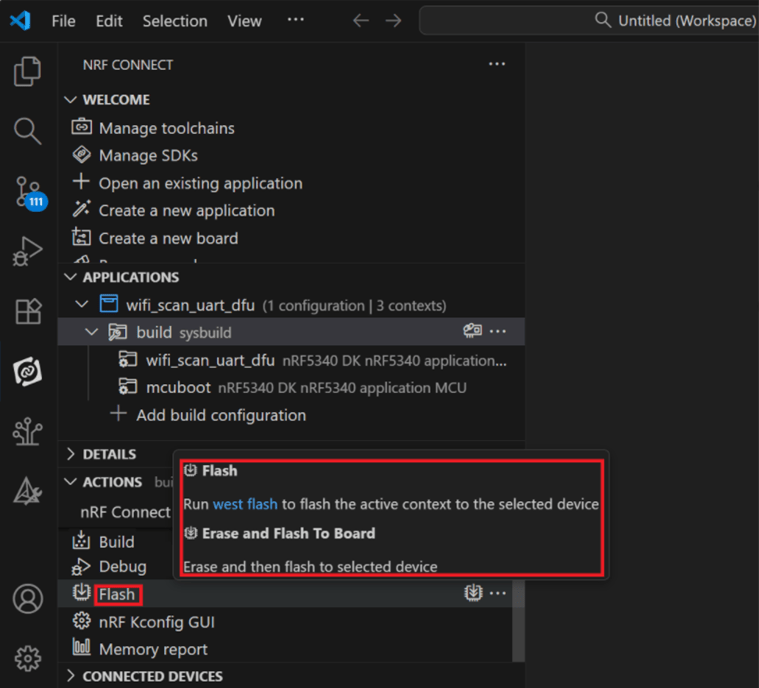Go back with the left arrow

[x=361, y=21]
